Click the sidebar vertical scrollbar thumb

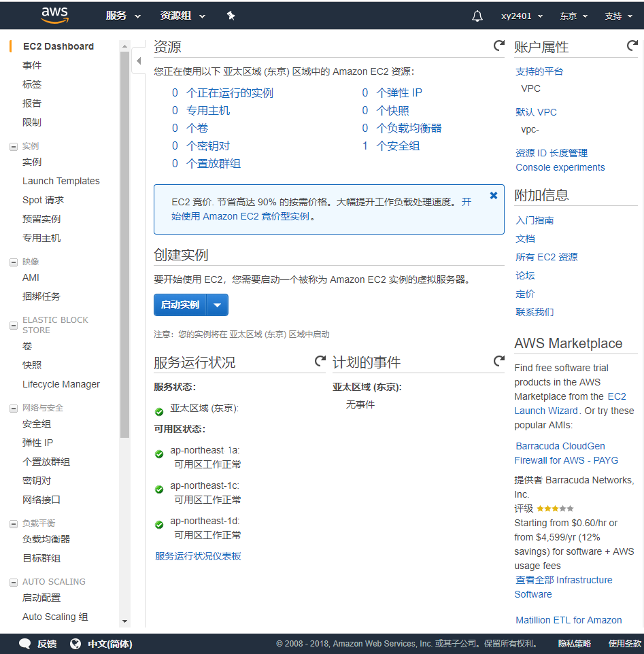tap(124, 245)
